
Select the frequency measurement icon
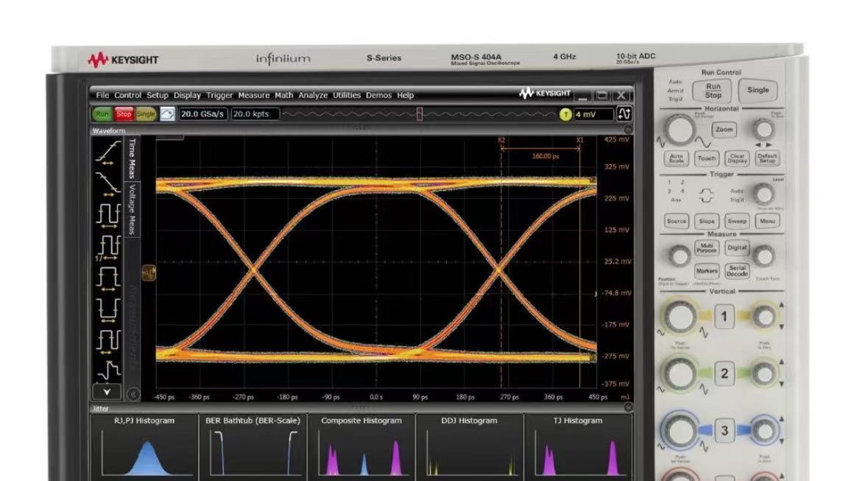(108, 247)
